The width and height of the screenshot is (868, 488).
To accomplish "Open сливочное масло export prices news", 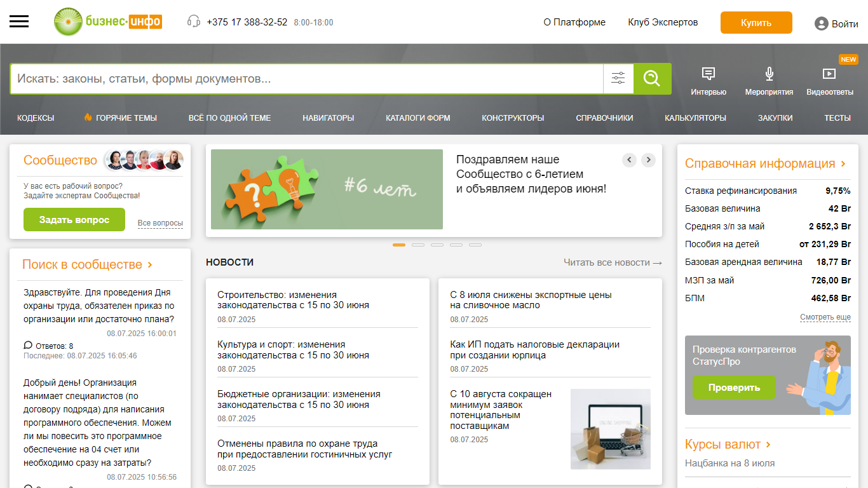I will click(531, 300).
